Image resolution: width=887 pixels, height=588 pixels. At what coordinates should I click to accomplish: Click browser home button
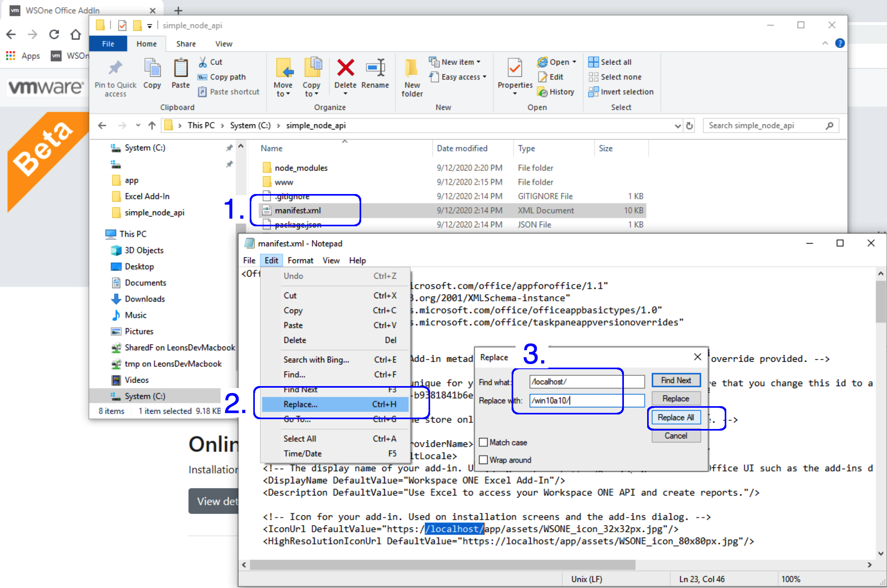click(x=76, y=35)
